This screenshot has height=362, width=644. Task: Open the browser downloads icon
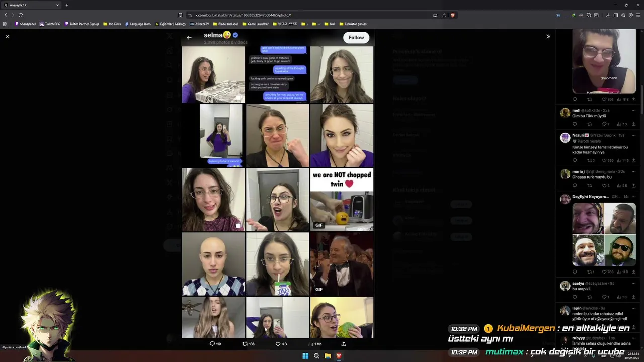pos(608,15)
